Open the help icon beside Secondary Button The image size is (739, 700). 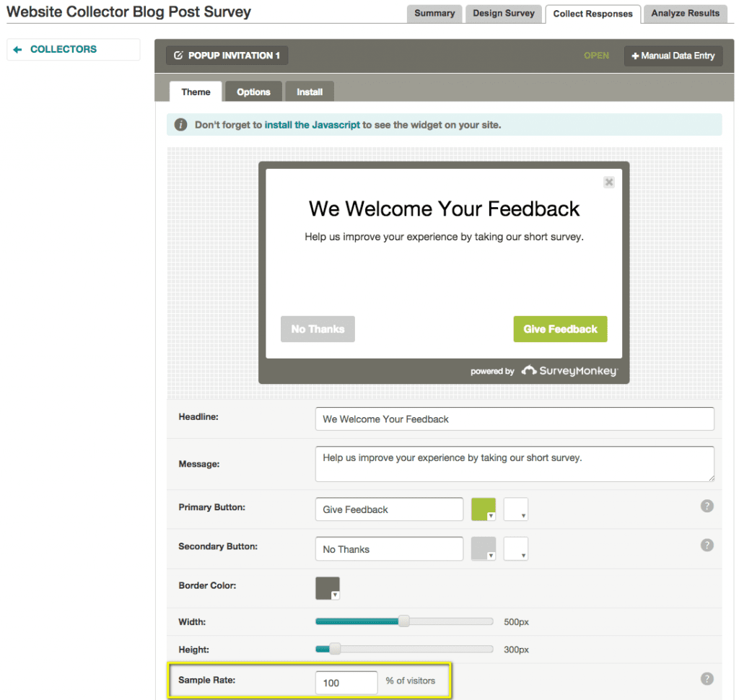707,545
